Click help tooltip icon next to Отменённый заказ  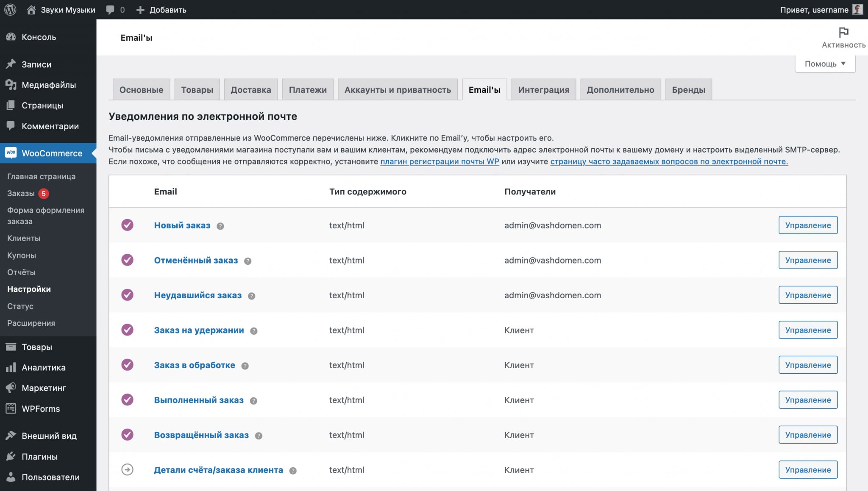tap(248, 261)
